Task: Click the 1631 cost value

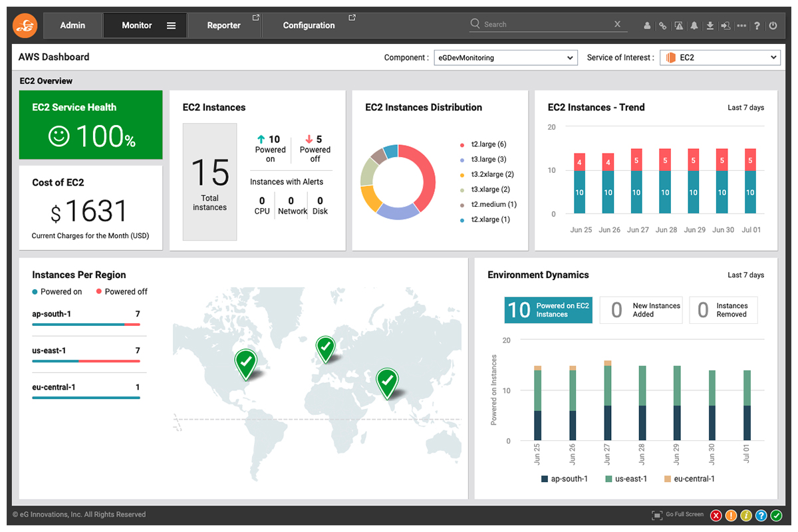Action: click(x=96, y=211)
